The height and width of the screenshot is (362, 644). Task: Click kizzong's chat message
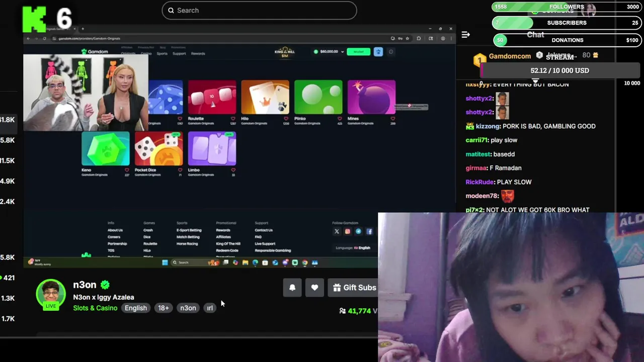(531, 126)
